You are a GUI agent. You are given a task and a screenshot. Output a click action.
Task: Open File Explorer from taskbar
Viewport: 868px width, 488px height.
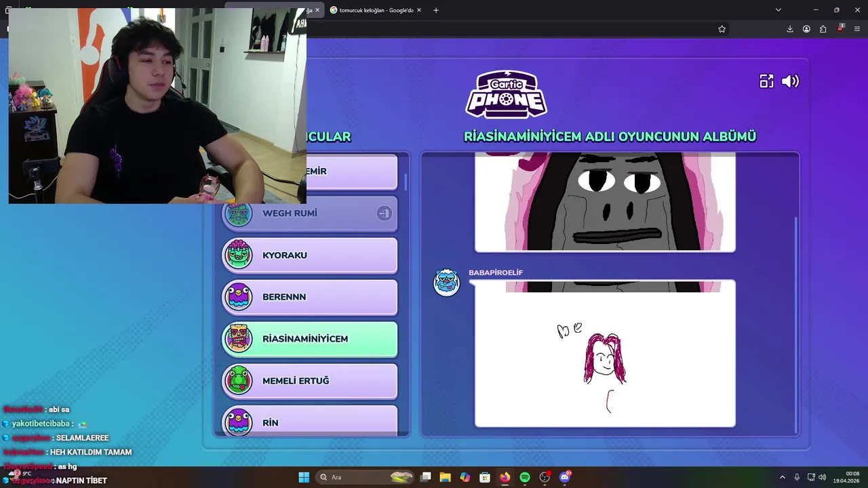pos(445,477)
